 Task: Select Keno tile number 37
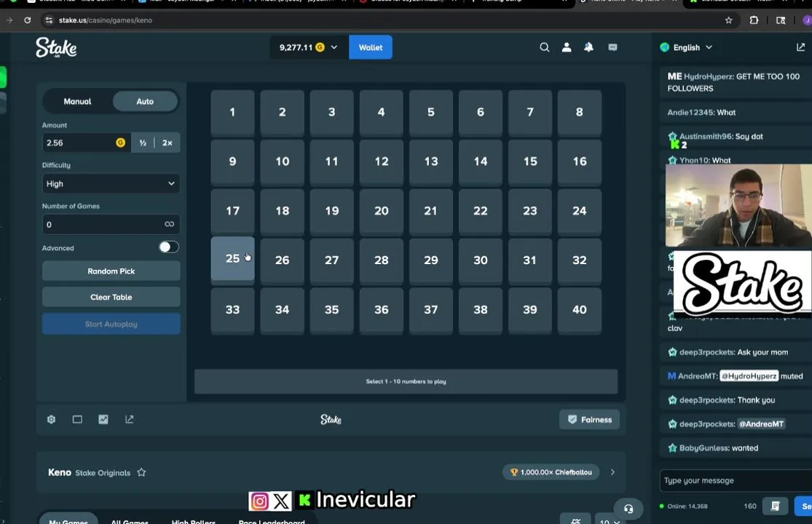click(x=431, y=310)
